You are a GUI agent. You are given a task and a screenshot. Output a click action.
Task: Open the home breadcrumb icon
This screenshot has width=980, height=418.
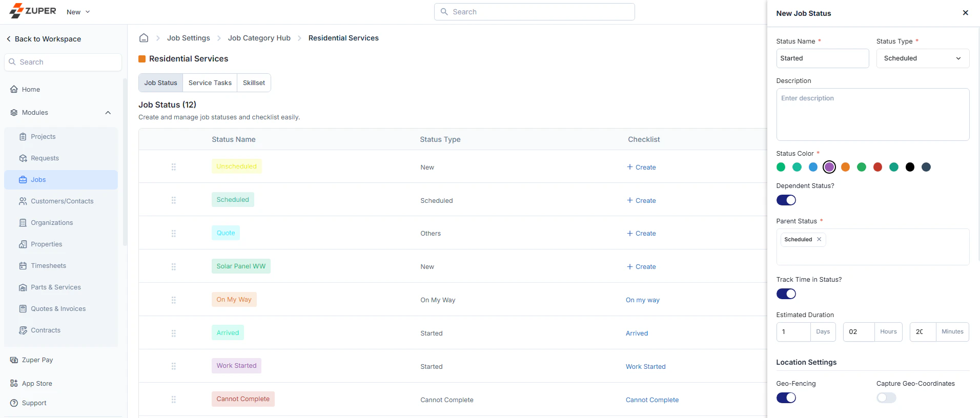[x=144, y=38]
